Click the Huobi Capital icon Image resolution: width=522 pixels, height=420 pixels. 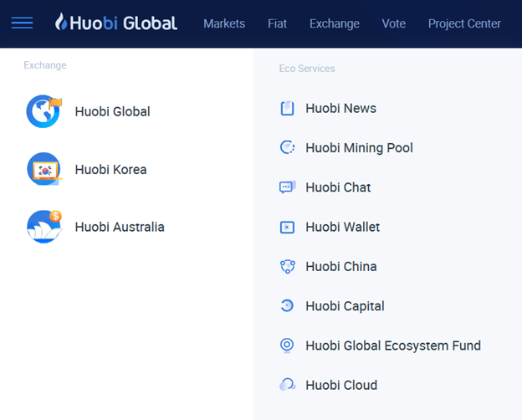click(287, 305)
